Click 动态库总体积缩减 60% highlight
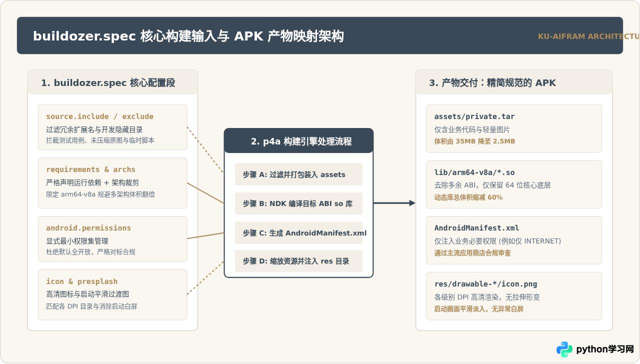The width and height of the screenshot is (640, 364). 468,197
